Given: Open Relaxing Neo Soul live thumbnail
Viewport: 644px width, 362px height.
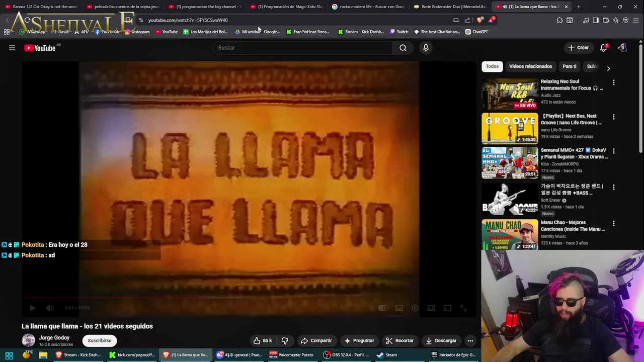Looking at the screenshot, I should pyautogui.click(x=510, y=94).
